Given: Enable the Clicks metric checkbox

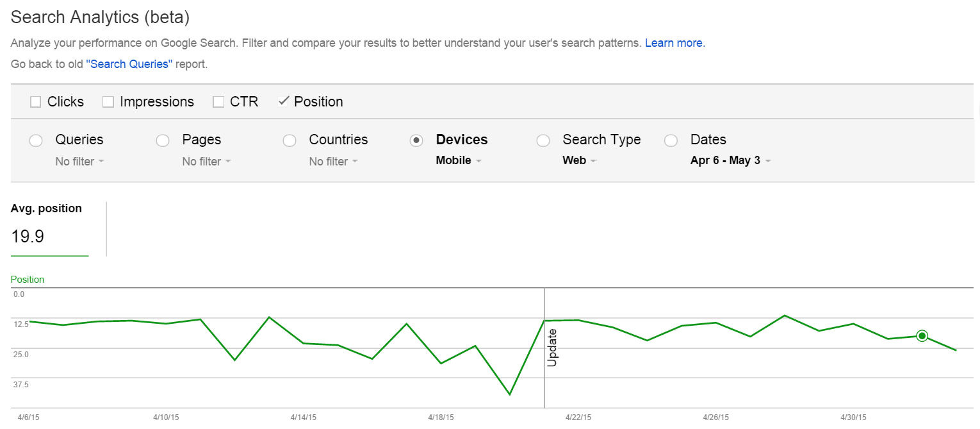Looking at the screenshot, I should tap(35, 101).
